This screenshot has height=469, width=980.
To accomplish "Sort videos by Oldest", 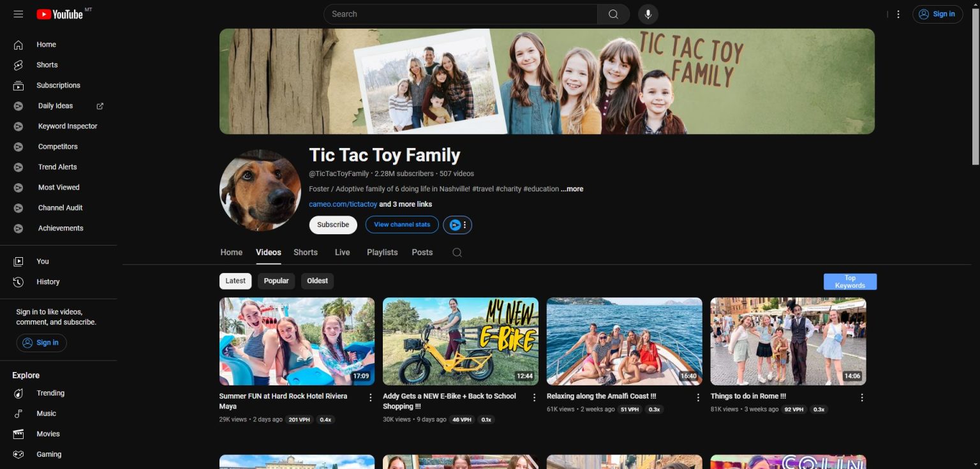I will pos(317,281).
